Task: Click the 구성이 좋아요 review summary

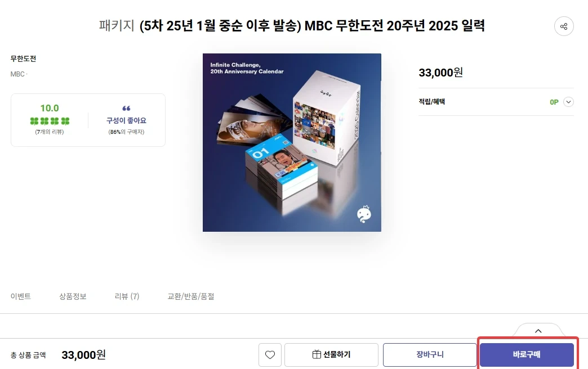Action: (x=126, y=120)
